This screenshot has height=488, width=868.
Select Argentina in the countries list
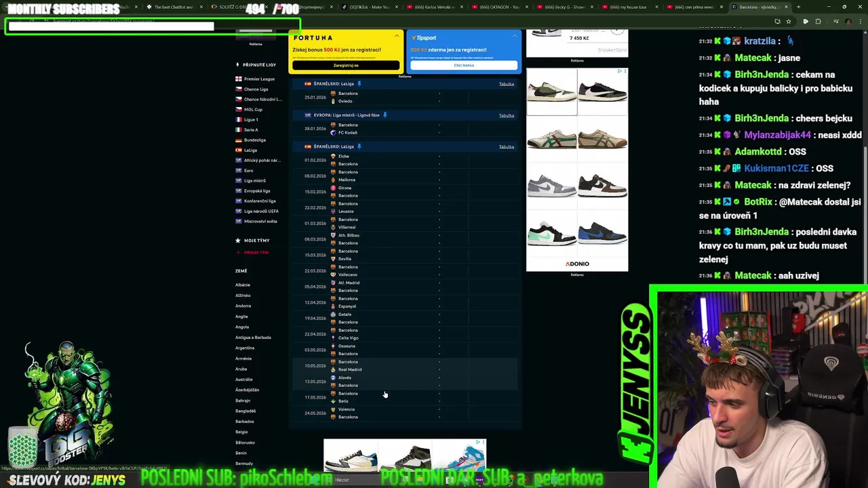point(245,348)
